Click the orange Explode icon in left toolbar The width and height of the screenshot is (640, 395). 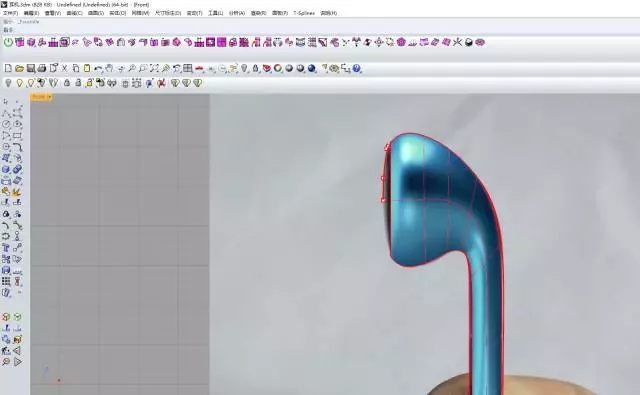pyautogui.click(x=17, y=192)
